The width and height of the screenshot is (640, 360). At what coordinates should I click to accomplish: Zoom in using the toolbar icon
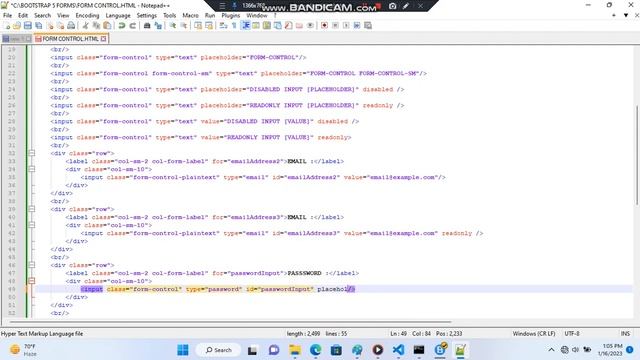tap(173, 25)
